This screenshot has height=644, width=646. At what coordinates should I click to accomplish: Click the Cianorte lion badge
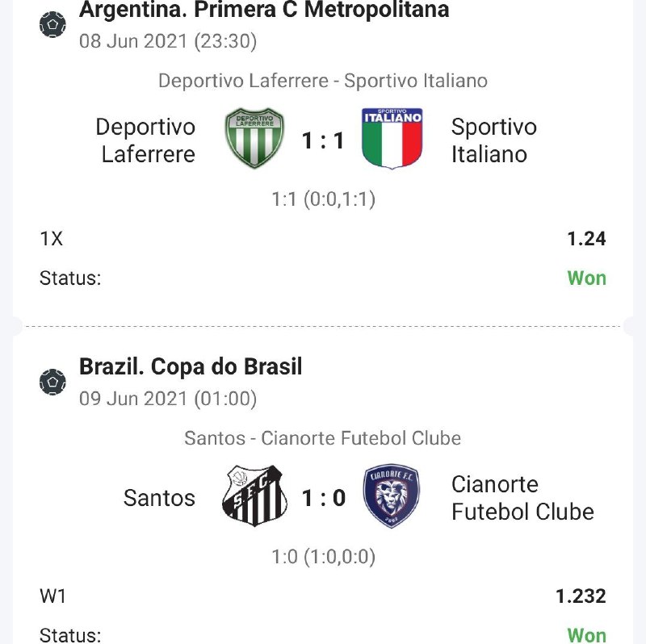pyautogui.click(x=392, y=496)
